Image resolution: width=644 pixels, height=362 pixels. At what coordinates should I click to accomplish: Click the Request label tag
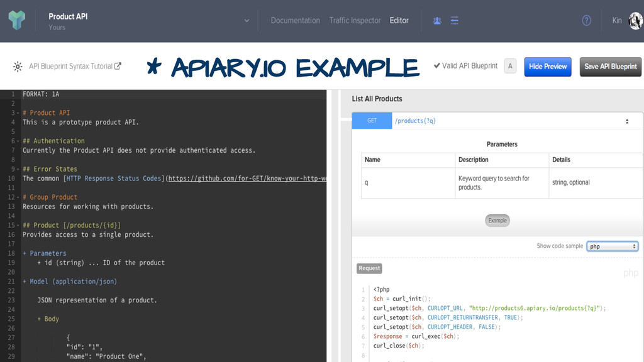[x=369, y=268]
